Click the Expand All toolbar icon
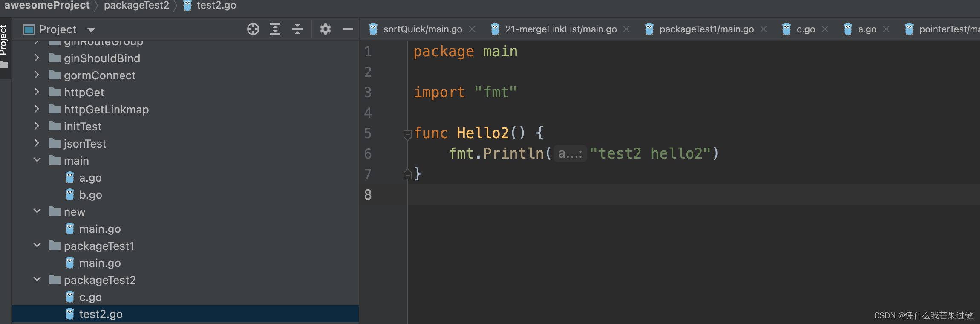This screenshot has height=324, width=980. tap(275, 29)
